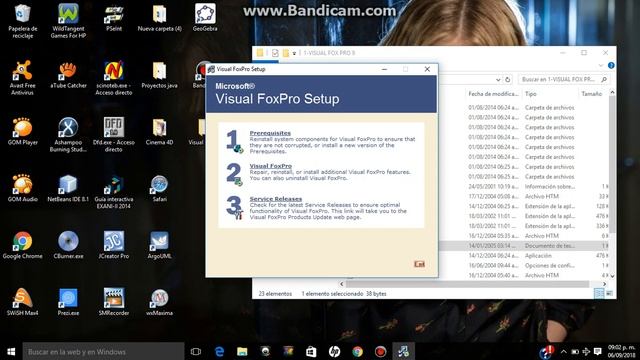Image resolution: width=640 pixels, height=360 pixels.
Task: Open Avast Free Antivirus shortcut
Action: [x=22, y=78]
